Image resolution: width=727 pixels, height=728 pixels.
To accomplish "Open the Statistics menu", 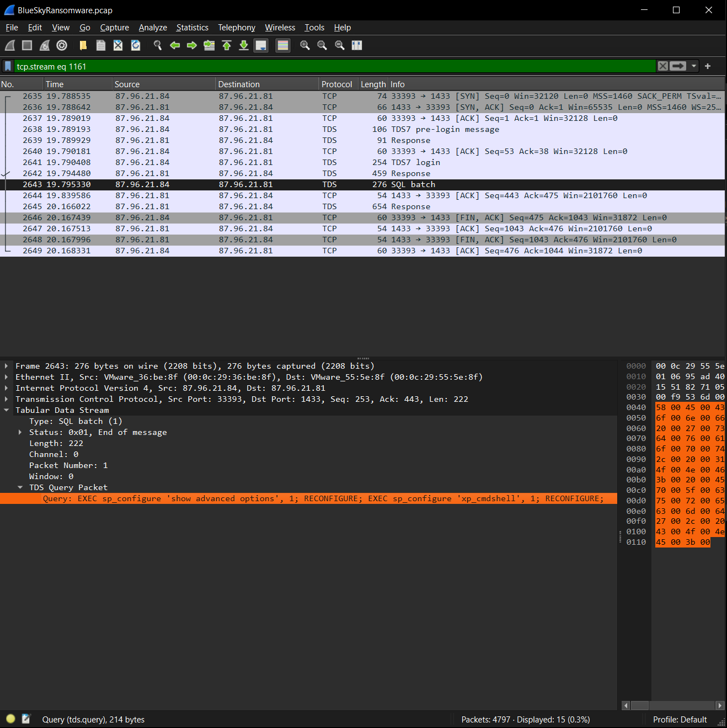I will pyautogui.click(x=193, y=28).
